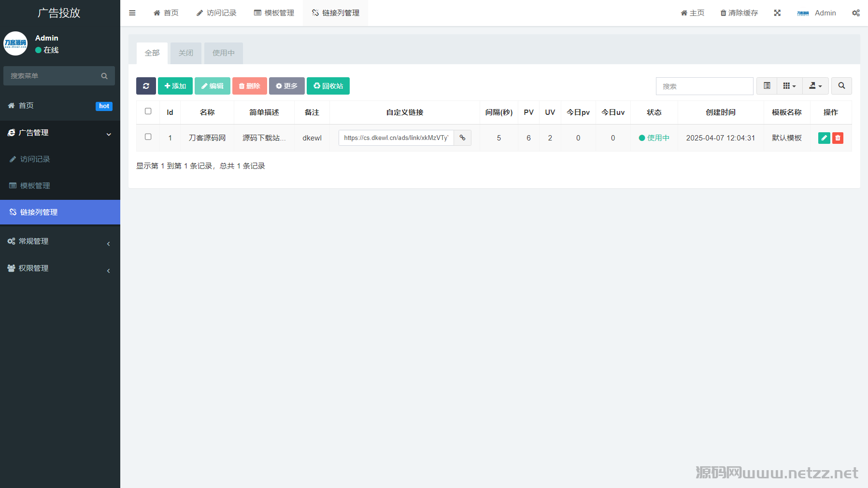The image size is (868, 488).
Task: Click the small logo next to Admin in the top bar
Action: pyautogui.click(x=803, y=13)
